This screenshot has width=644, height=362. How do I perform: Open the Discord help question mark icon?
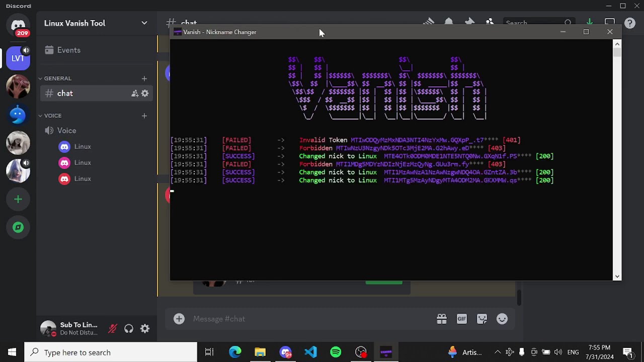(x=630, y=23)
